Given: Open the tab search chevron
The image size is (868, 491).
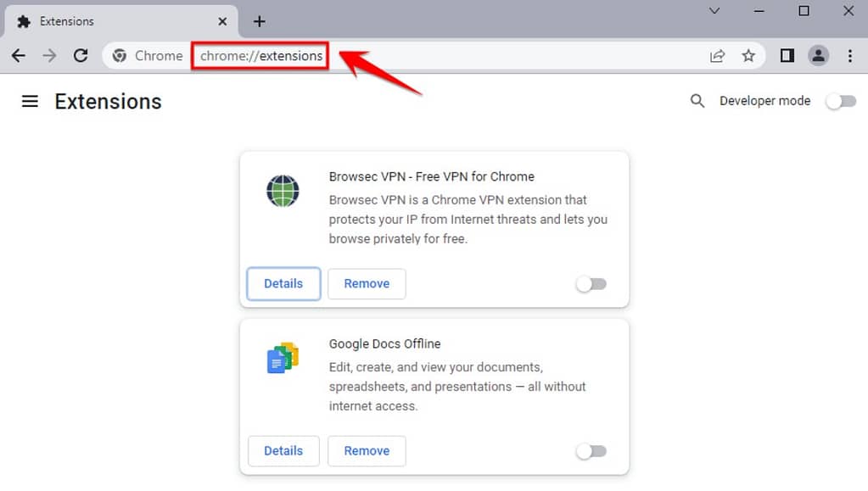Looking at the screenshot, I should tap(714, 10).
